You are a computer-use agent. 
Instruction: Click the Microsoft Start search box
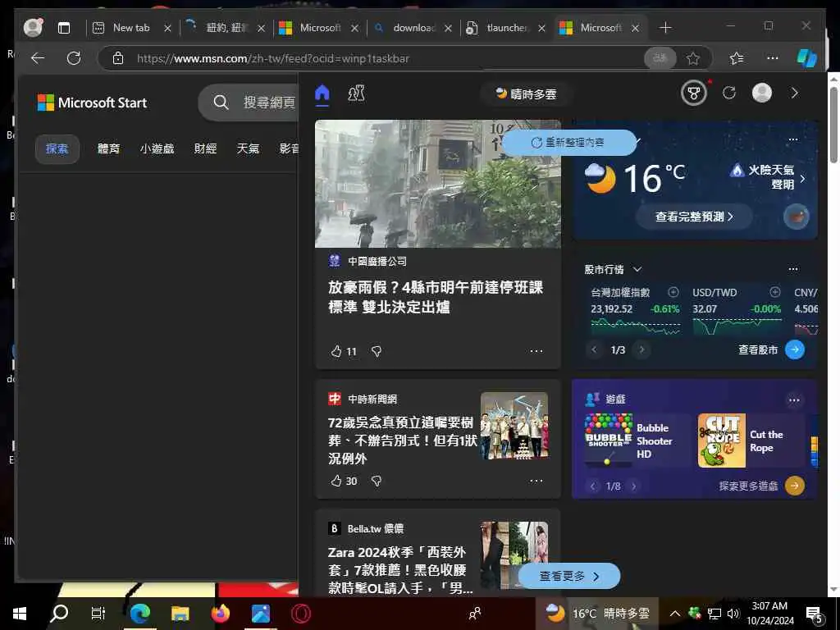click(248, 103)
